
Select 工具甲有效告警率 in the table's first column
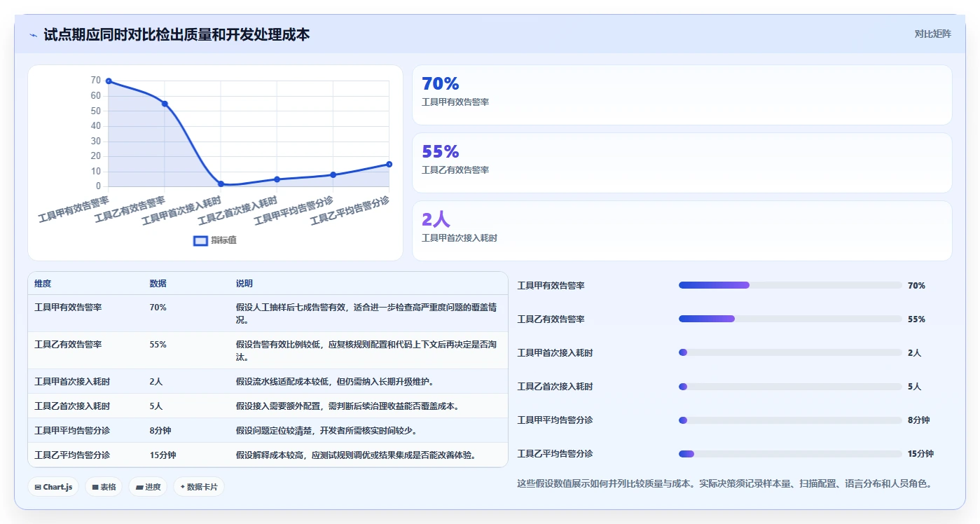[68, 308]
